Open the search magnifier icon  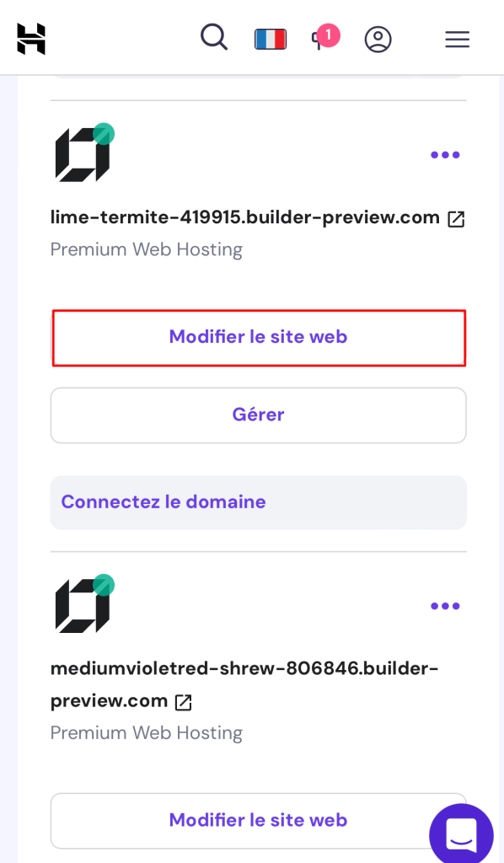pyautogui.click(x=214, y=37)
